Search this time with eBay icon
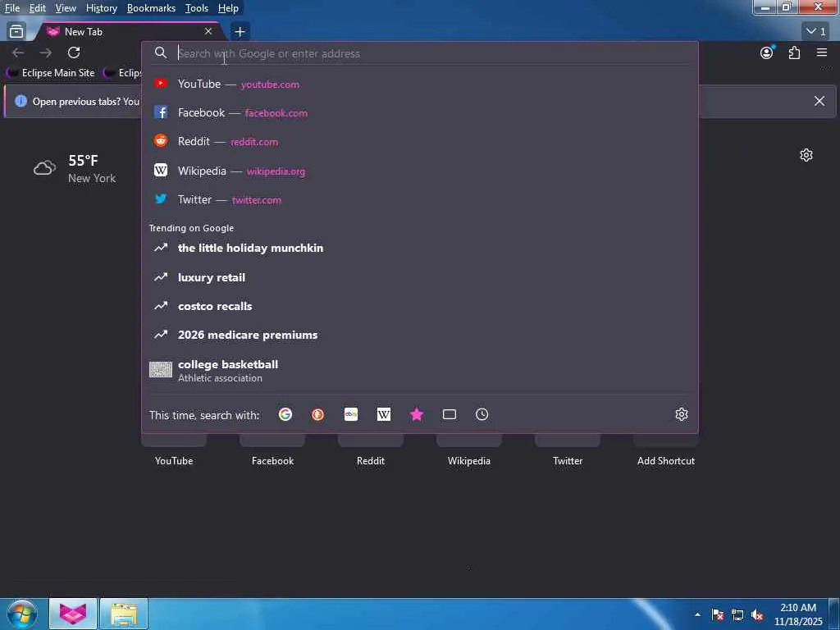Image resolution: width=840 pixels, height=630 pixels. pos(351,414)
